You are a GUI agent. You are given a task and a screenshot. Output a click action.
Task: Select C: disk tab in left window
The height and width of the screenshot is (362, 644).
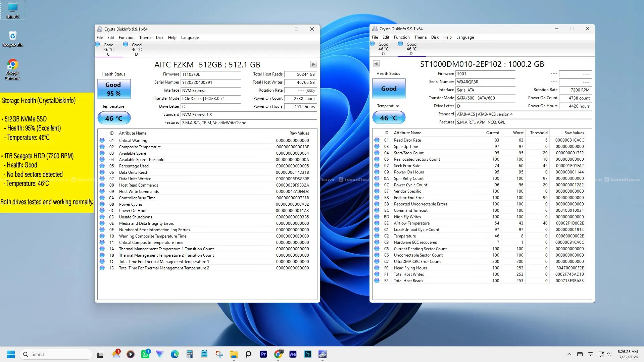click(109, 49)
